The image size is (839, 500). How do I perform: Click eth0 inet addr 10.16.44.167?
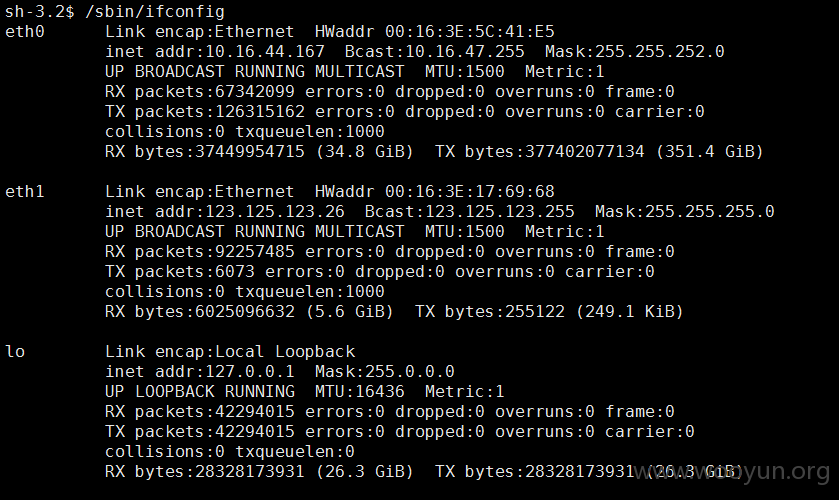pyautogui.click(x=215, y=51)
